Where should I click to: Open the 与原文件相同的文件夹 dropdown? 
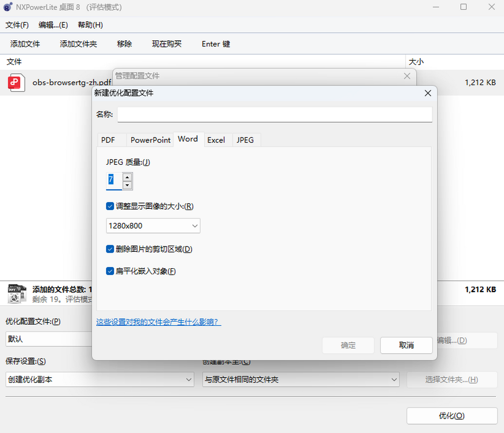[300, 380]
